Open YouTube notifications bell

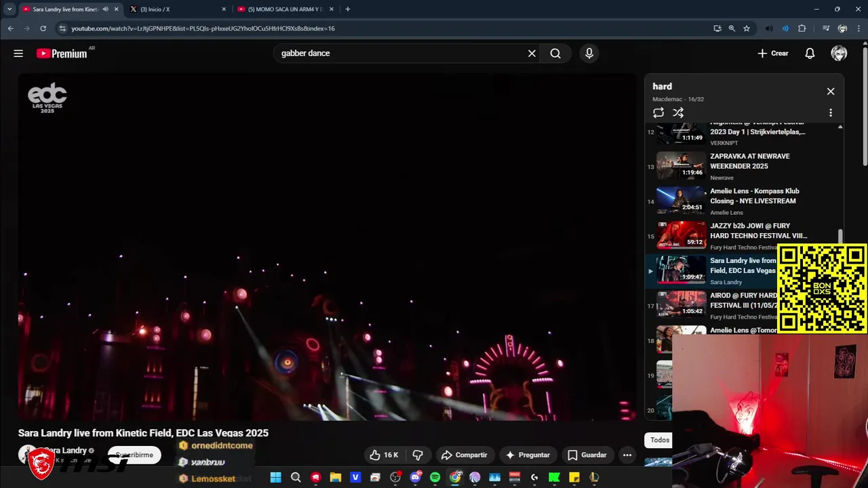tap(810, 54)
